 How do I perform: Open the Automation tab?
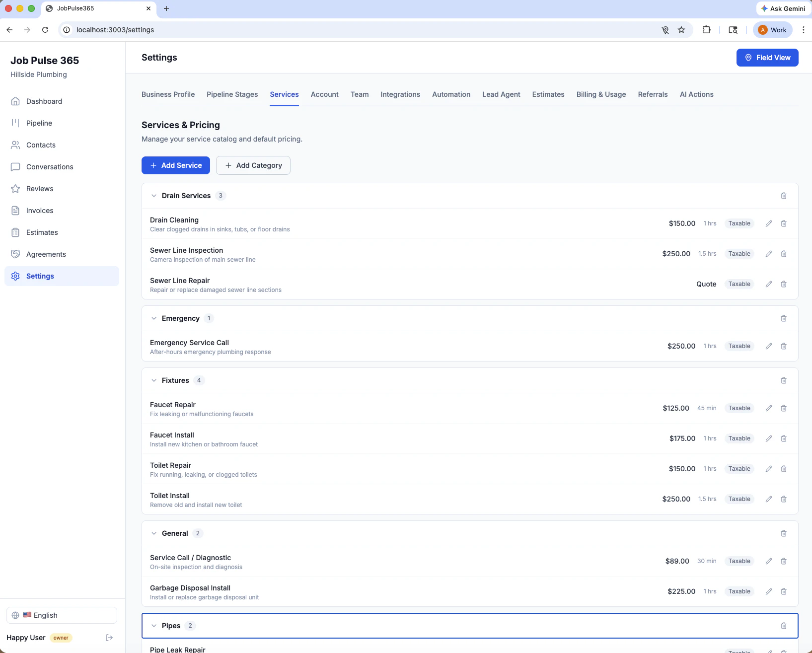tap(451, 94)
